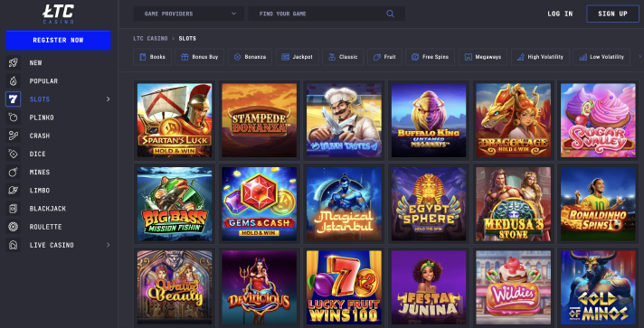Click the Dice icon in sidebar
644x328 pixels.
14,154
